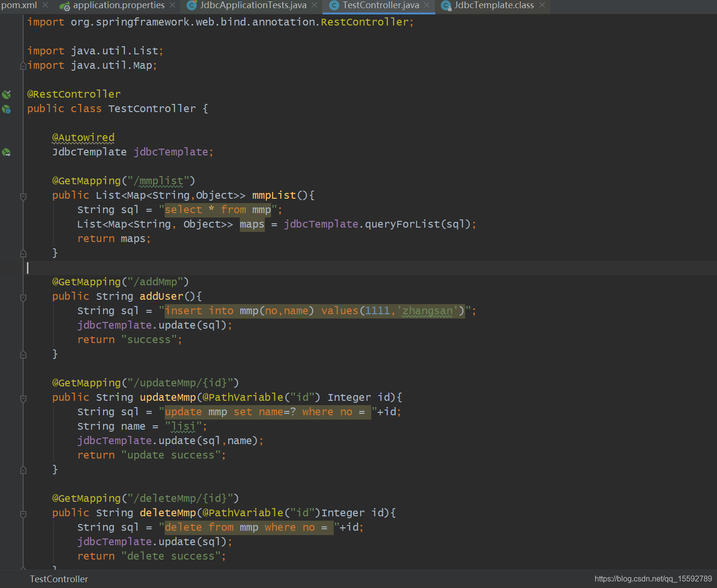Close the TestController.java tab
Screen dimensions: 717x588
click(x=427, y=5)
